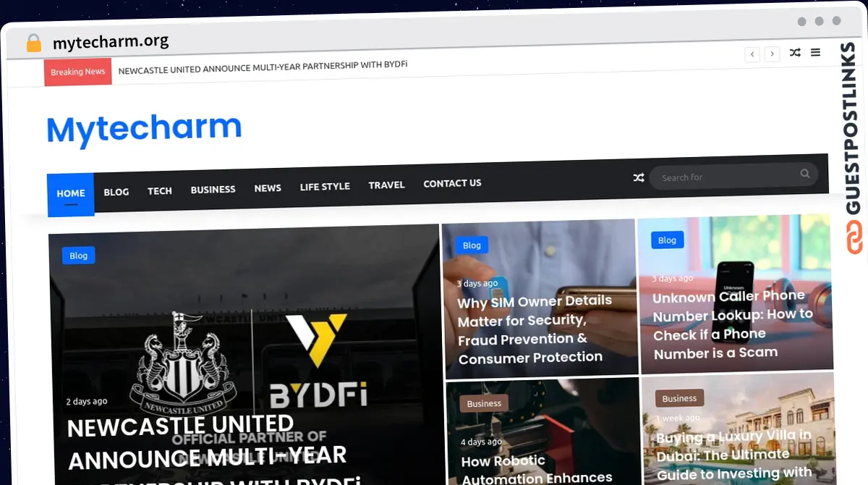Open the hamburger menu in top bar

(x=815, y=52)
